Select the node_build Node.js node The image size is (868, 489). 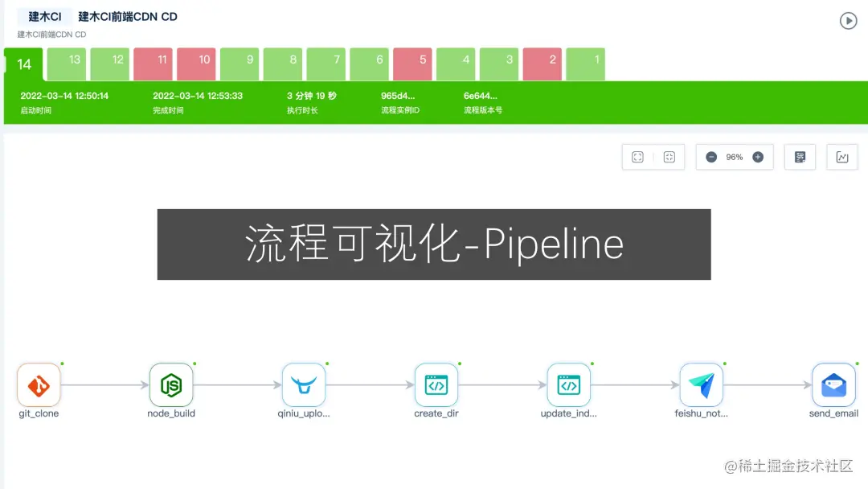(171, 385)
